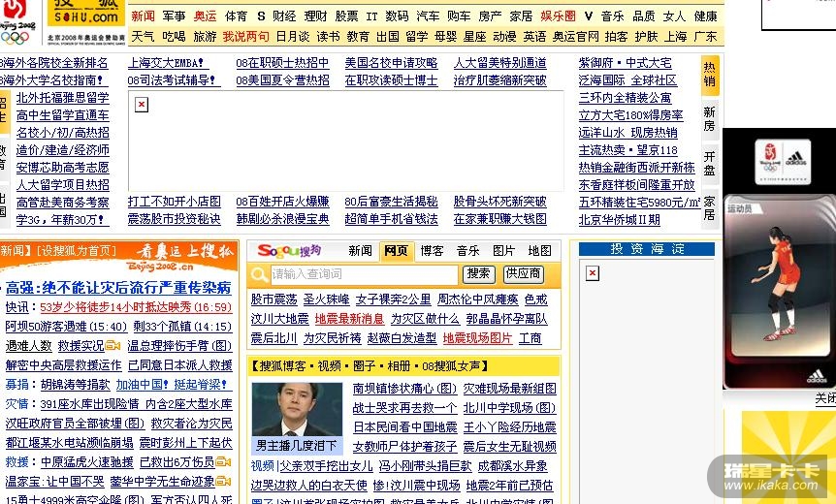Viewport: 836px width, 504px height.
Task: Open 打工不如开小店图 link
Action: pyautogui.click(x=175, y=202)
